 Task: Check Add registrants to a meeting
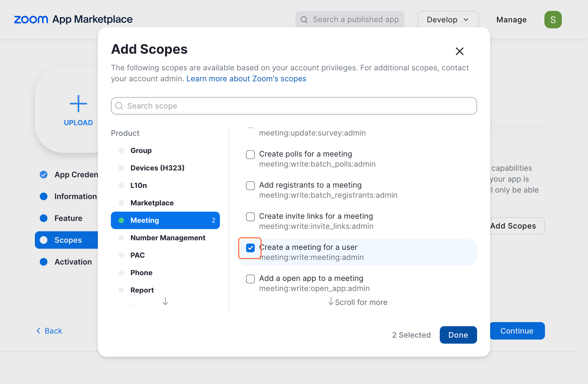[250, 185]
